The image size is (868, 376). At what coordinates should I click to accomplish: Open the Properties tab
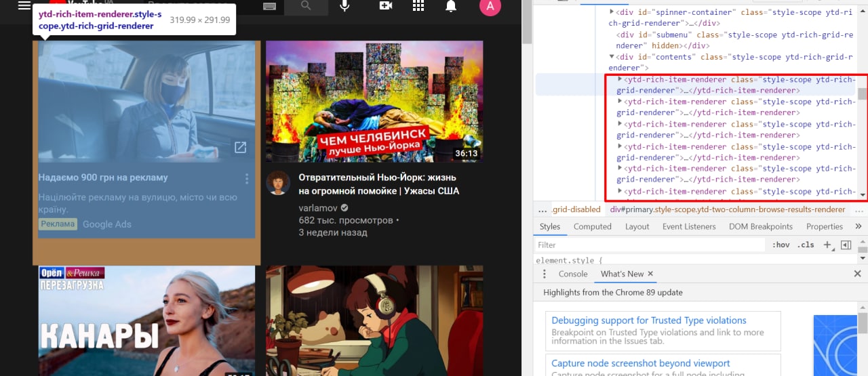[825, 226]
